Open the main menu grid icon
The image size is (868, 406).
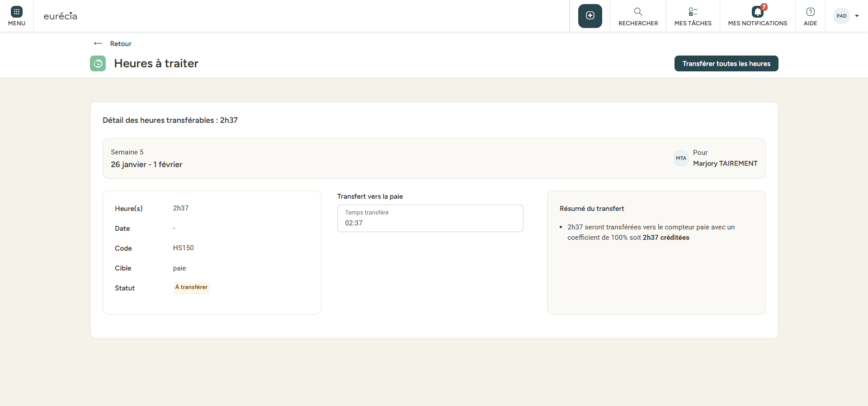click(x=17, y=12)
